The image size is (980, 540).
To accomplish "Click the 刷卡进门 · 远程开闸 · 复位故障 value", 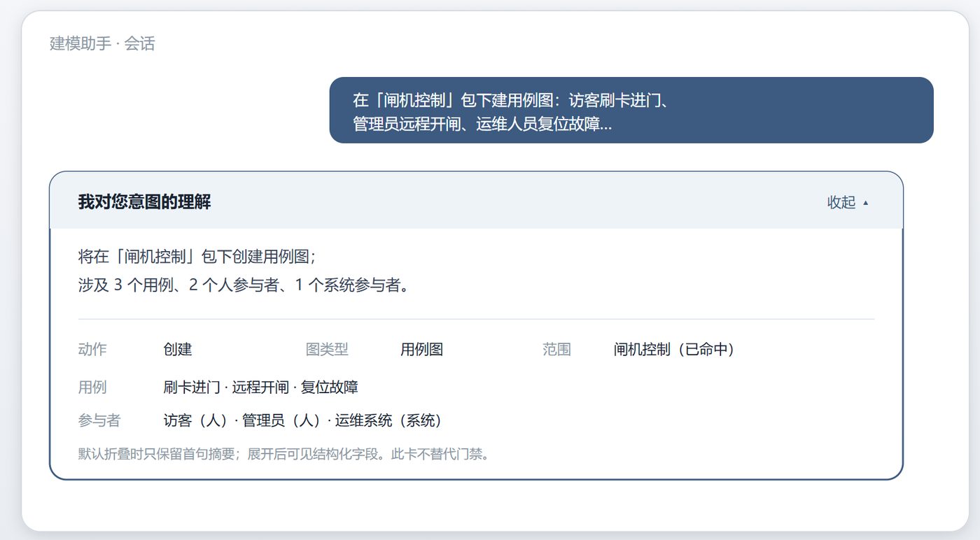I will pos(261,387).
